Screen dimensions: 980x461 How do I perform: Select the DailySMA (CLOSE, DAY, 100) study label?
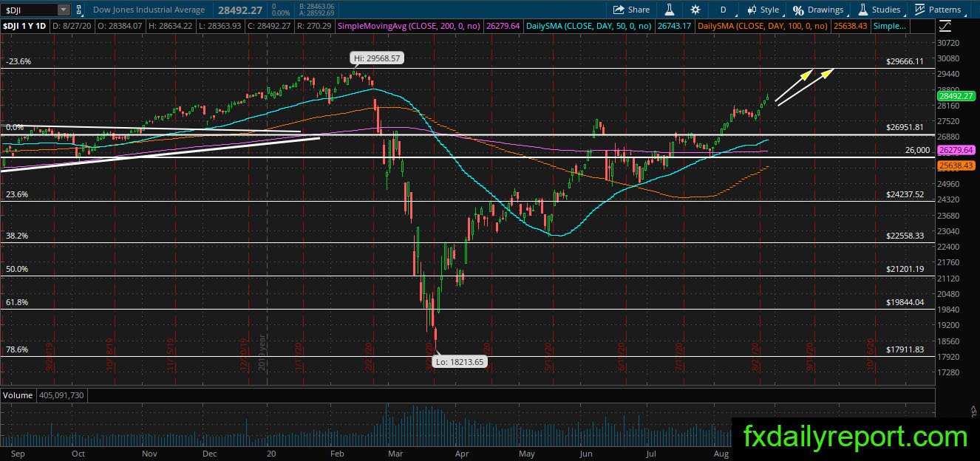pos(763,26)
